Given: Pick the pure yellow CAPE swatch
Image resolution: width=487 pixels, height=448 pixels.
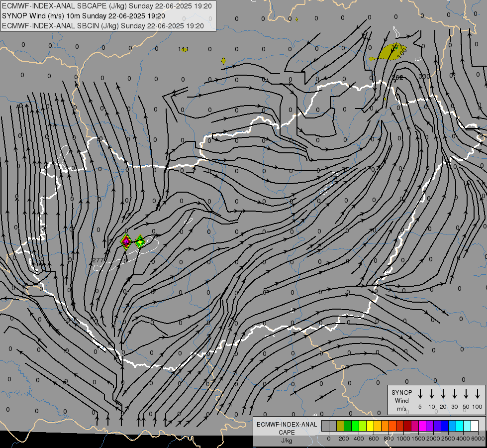Looking at the screenshot, I should tap(370, 426).
